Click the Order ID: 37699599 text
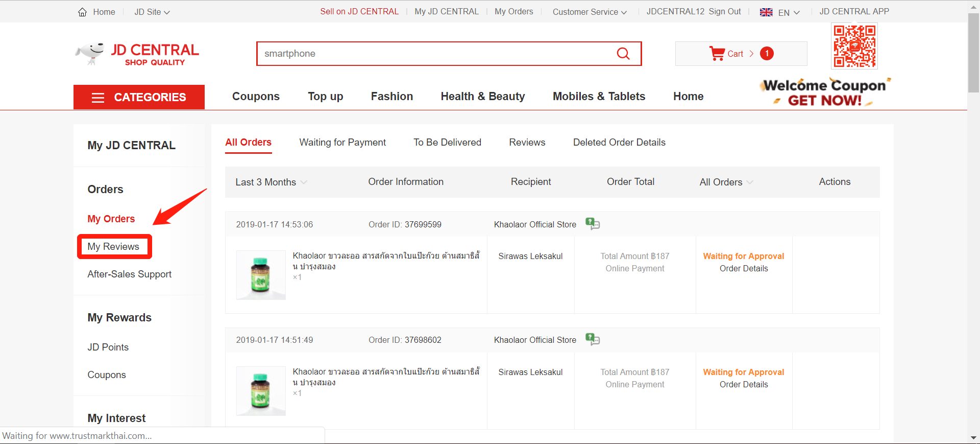980x444 pixels. (x=405, y=225)
